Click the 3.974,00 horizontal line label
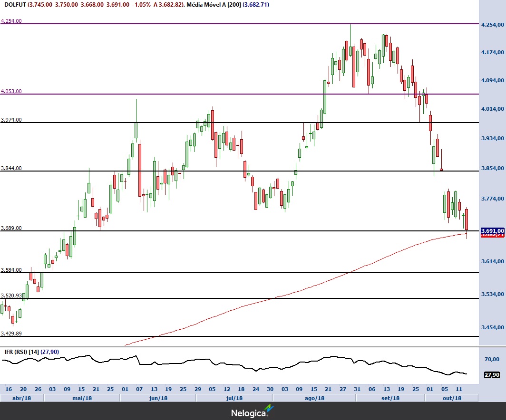Image resolution: width=506 pixels, height=420 pixels. coord(11,120)
